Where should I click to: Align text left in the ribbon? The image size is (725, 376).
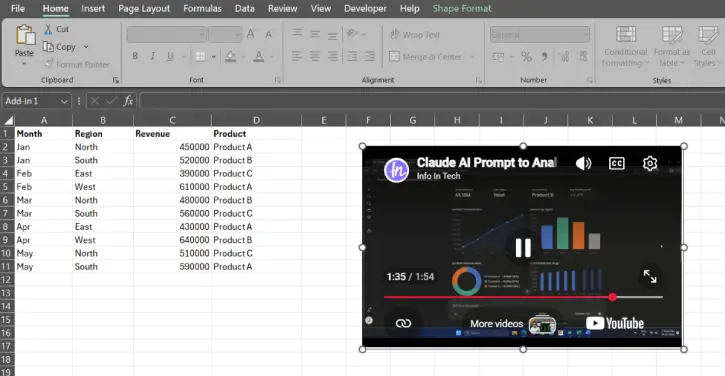click(297, 56)
